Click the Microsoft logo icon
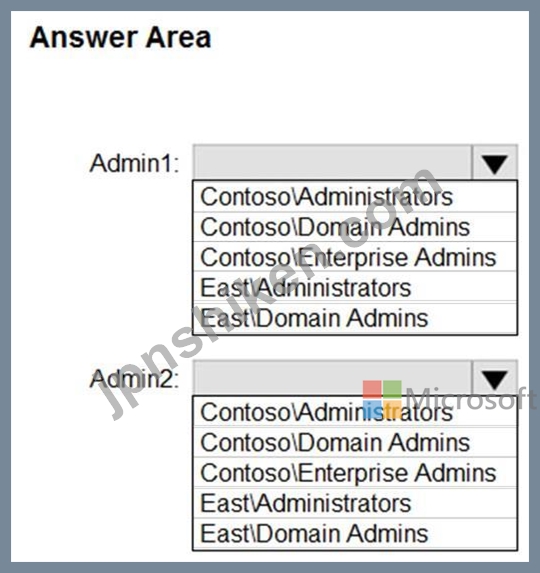This screenshot has height=573, width=540. (382, 399)
